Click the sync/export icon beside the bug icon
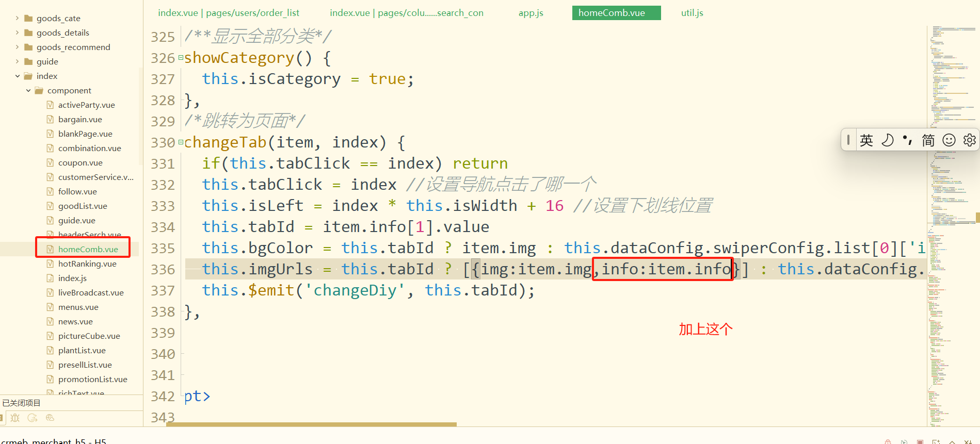980x444 pixels. coord(33,418)
